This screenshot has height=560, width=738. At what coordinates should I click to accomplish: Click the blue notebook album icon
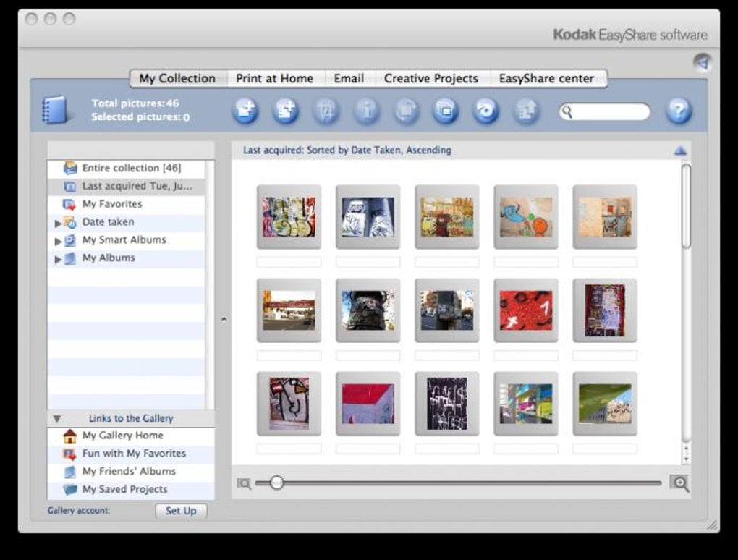[54, 110]
